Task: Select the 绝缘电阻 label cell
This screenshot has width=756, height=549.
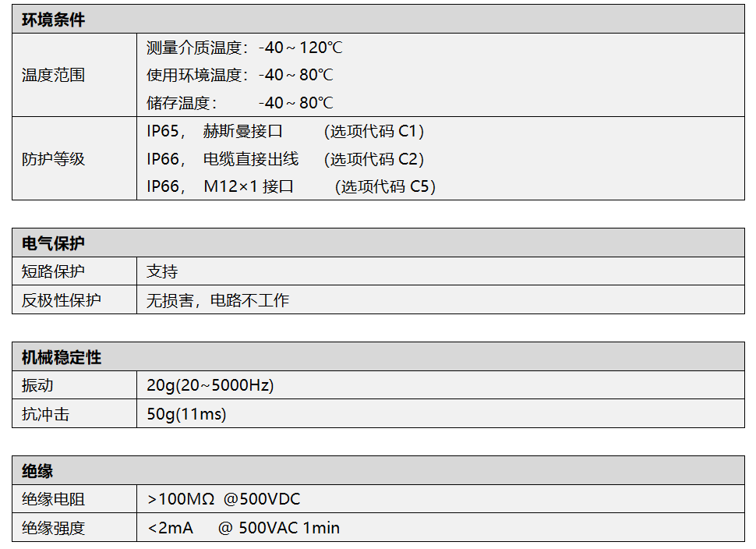Action: [53, 500]
